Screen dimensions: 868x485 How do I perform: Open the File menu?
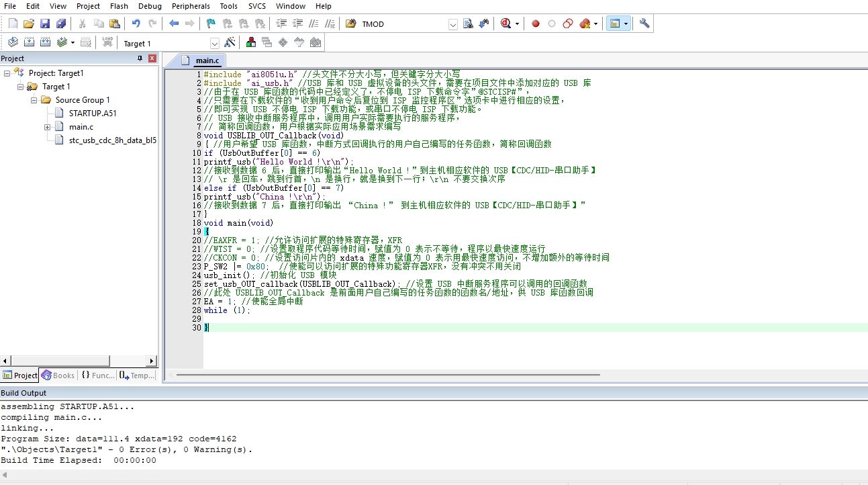pyautogui.click(x=10, y=6)
